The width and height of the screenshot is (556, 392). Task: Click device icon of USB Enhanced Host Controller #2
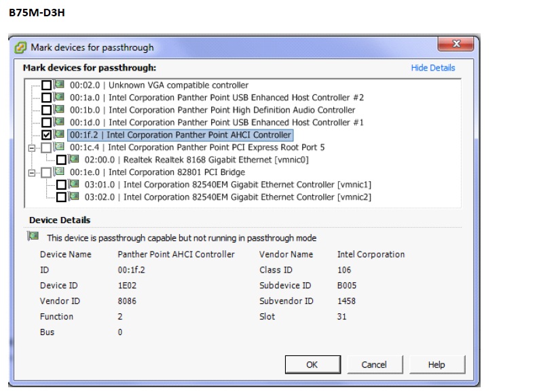coord(59,97)
